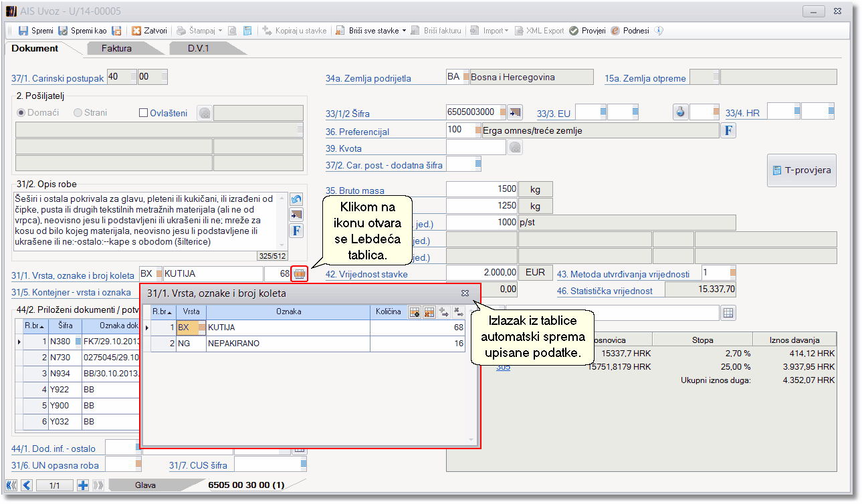Open the Metoda utvrđivanja vrijednosti lookup
862x504 pixels.
(733, 273)
